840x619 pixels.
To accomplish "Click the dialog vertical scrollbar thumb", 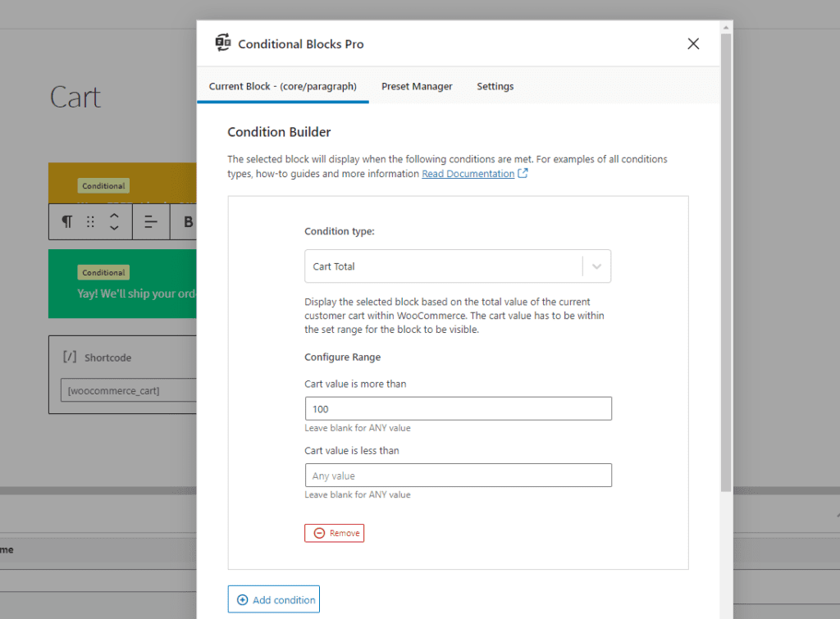I will tap(726, 262).
